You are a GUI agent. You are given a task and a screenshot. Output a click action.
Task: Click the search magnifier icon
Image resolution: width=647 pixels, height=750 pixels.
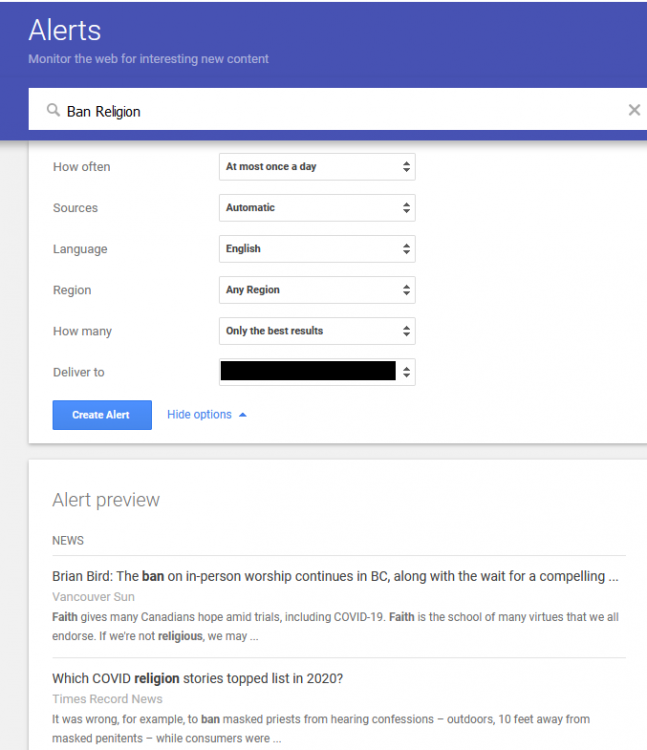click(x=53, y=111)
